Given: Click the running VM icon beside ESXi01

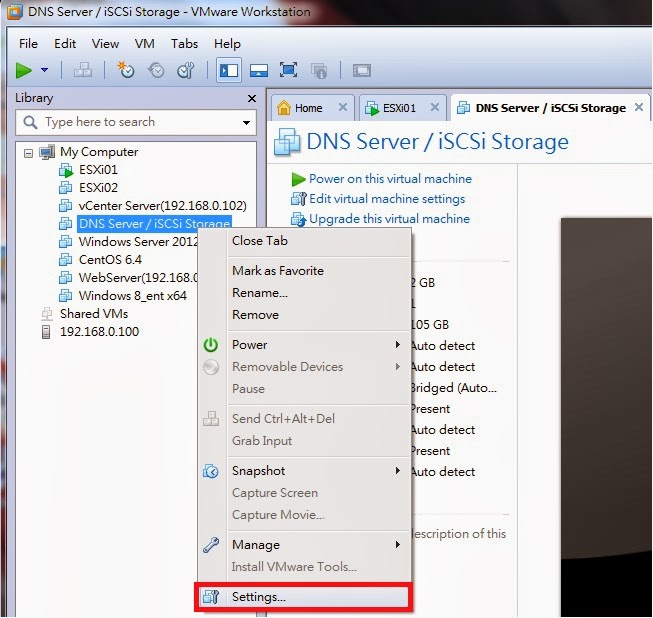Looking at the screenshot, I should point(66,170).
